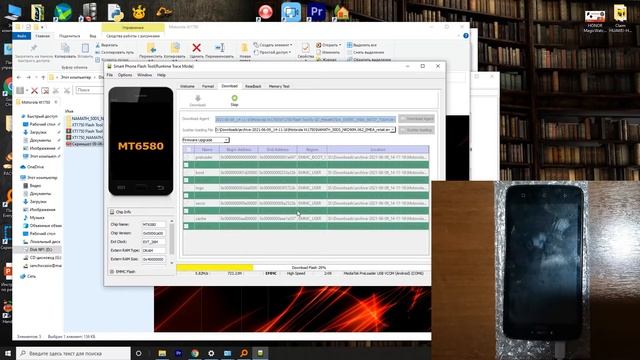The image size is (640, 360).
Task: Click the Move to icon in Explorer ribbon
Action: (x=151, y=48)
